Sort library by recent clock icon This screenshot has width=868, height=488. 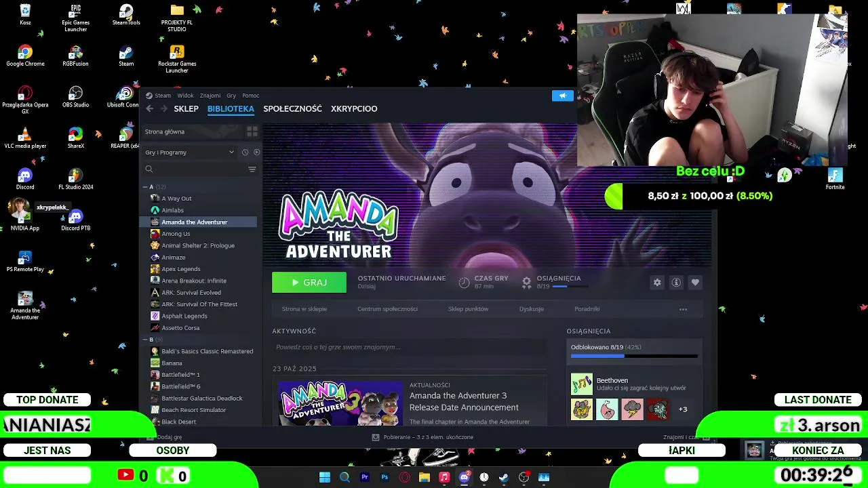click(x=245, y=152)
